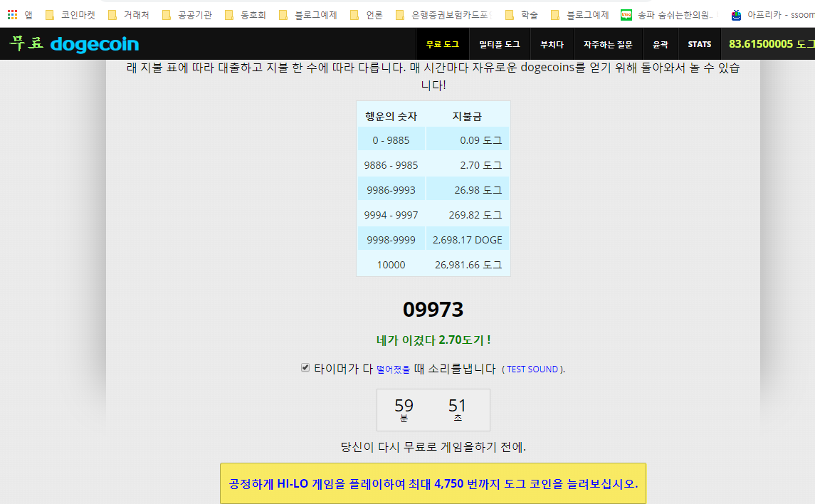Click the HI-LO game promotion banner
The height and width of the screenshot is (504, 815).
(433, 483)
